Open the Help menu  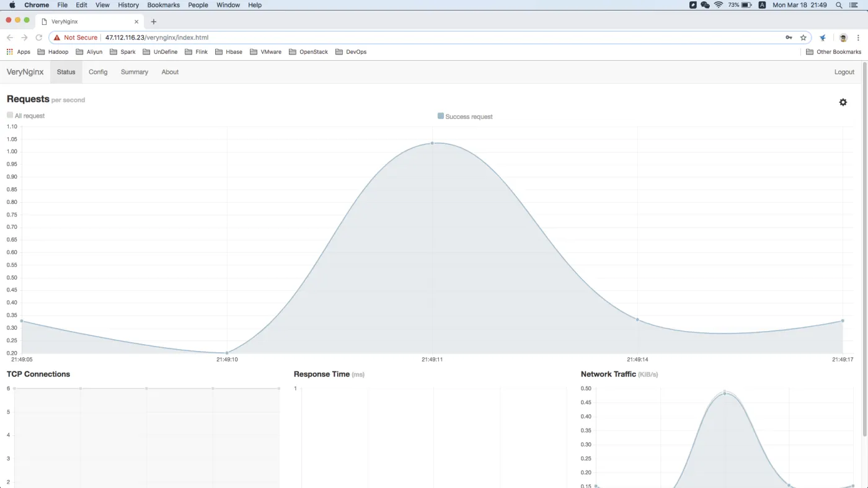(x=255, y=5)
